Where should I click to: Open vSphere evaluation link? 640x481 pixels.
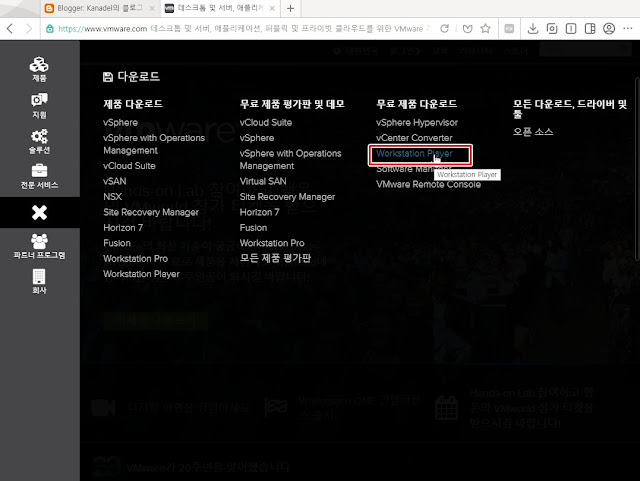[257, 138]
